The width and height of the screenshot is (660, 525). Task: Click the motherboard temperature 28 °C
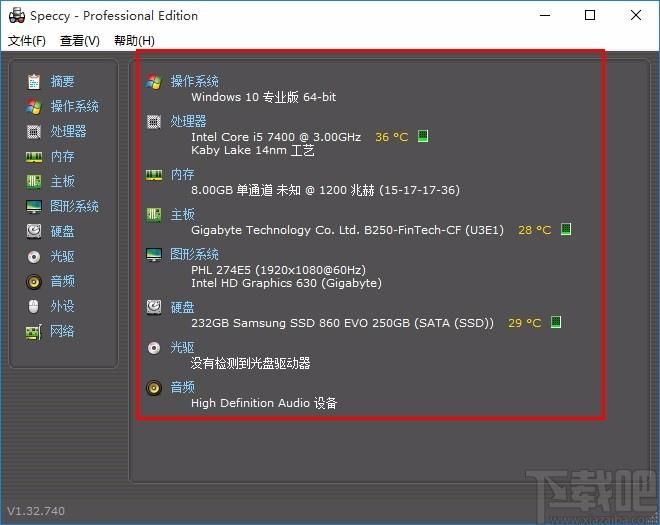tap(534, 230)
